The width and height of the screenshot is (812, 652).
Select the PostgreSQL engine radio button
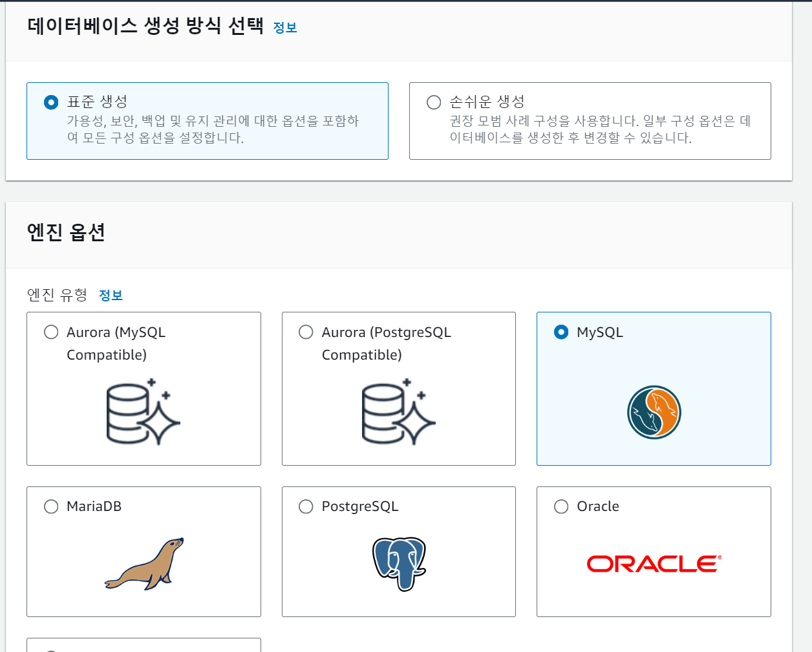pyautogui.click(x=306, y=506)
